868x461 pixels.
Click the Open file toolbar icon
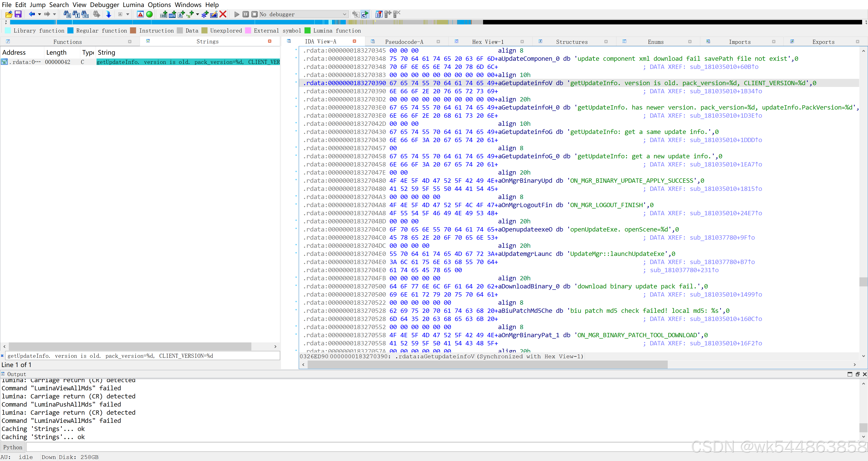click(x=9, y=14)
